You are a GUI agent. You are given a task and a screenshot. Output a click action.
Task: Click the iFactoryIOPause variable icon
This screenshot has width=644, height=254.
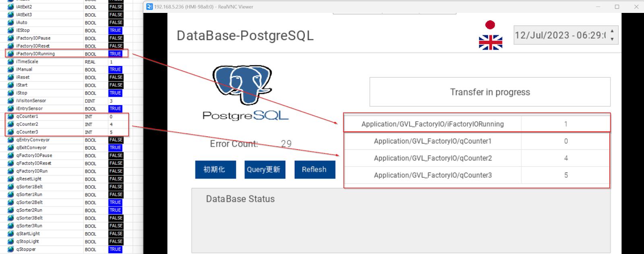[x=11, y=38]
